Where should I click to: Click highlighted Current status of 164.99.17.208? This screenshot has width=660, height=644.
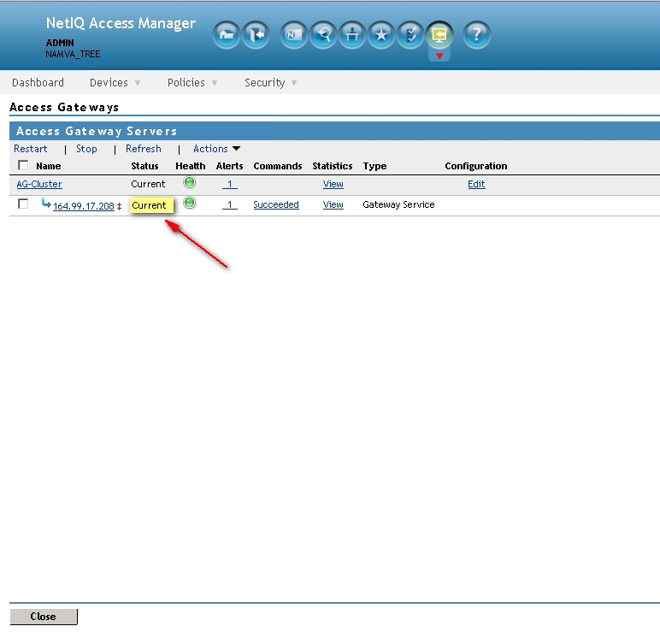coord(151,205)
